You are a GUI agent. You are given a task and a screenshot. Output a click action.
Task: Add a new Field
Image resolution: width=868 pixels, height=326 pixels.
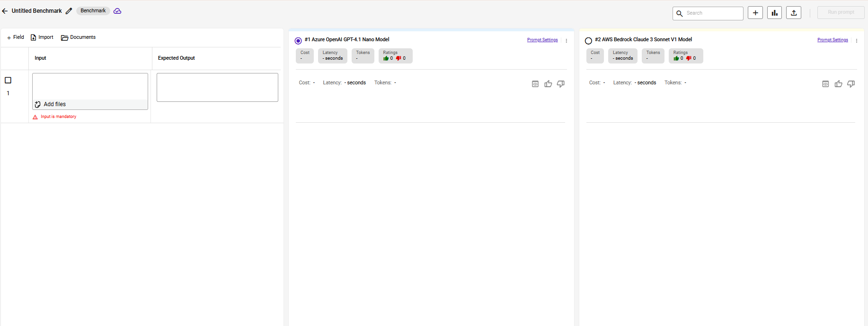click(x=15, y=37)
